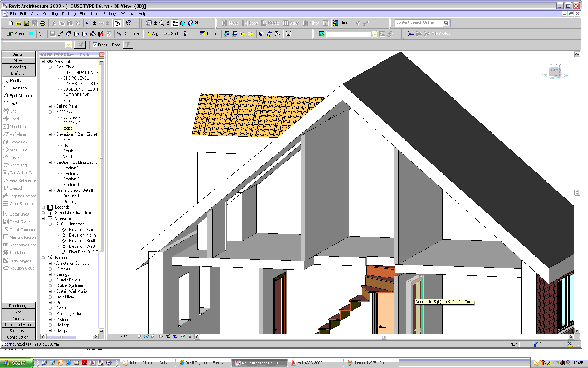
Task: Open the Settings menu
Action: pyautogui.click(x=110, y=14)
